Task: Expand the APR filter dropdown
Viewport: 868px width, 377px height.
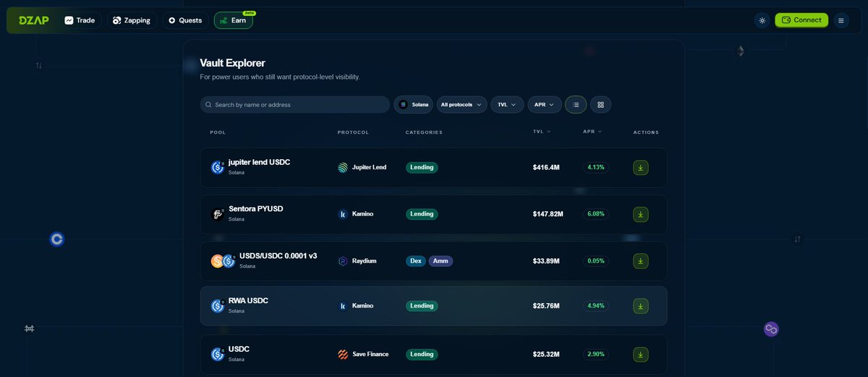Action: (x=545, y=105)
